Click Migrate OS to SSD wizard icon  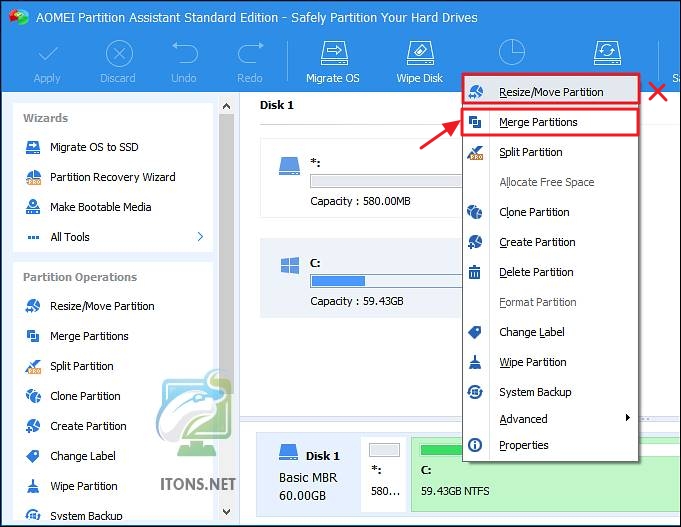tap(33, 147)
